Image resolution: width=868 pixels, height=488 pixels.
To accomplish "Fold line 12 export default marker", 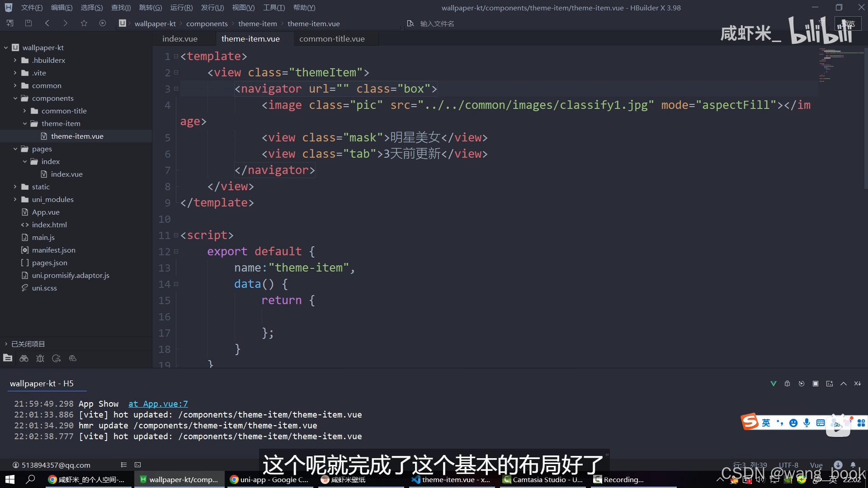I will (176, 251).
